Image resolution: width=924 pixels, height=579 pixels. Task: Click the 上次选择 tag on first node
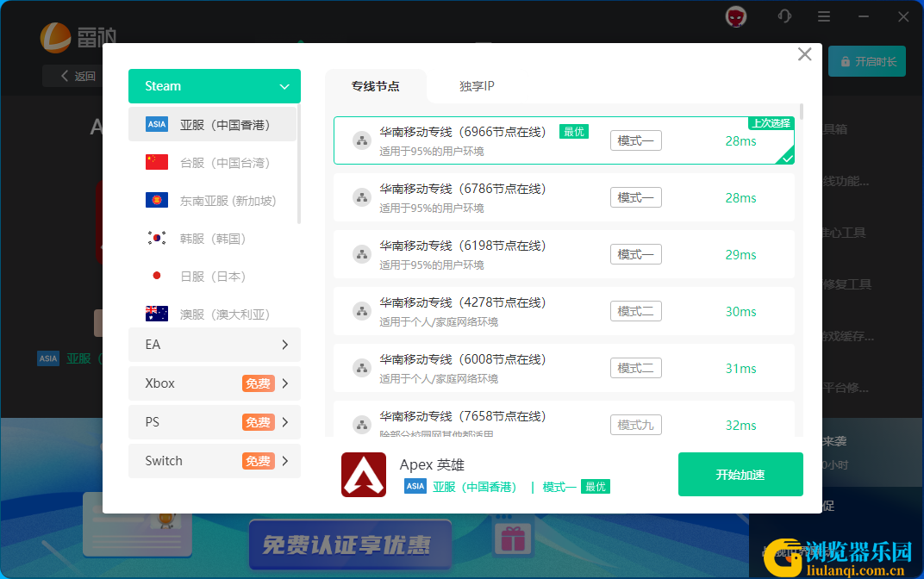[771, 123]
